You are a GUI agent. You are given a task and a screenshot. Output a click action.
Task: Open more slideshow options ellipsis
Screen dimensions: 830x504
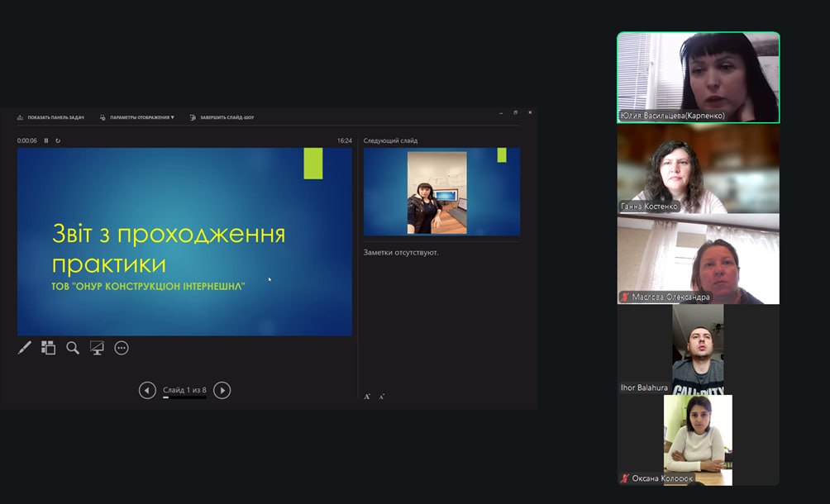click(x=122, y=348)
